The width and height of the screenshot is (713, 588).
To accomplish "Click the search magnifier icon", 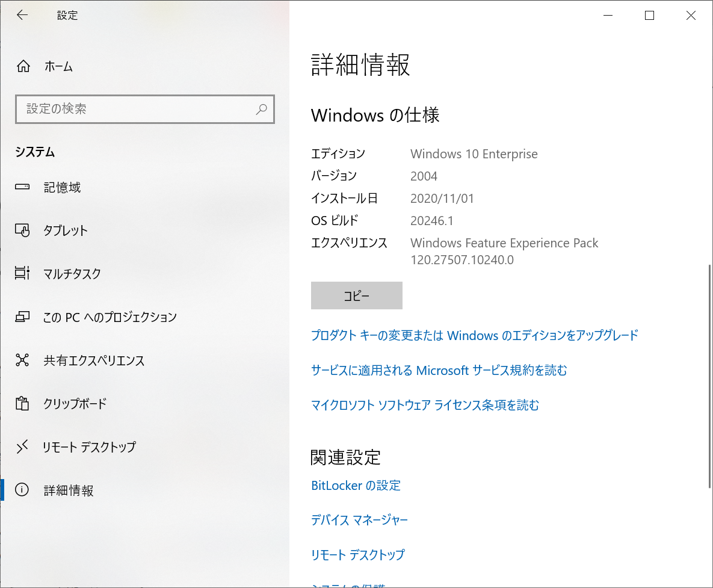I will pyautogui.click(x=262, y=109).
